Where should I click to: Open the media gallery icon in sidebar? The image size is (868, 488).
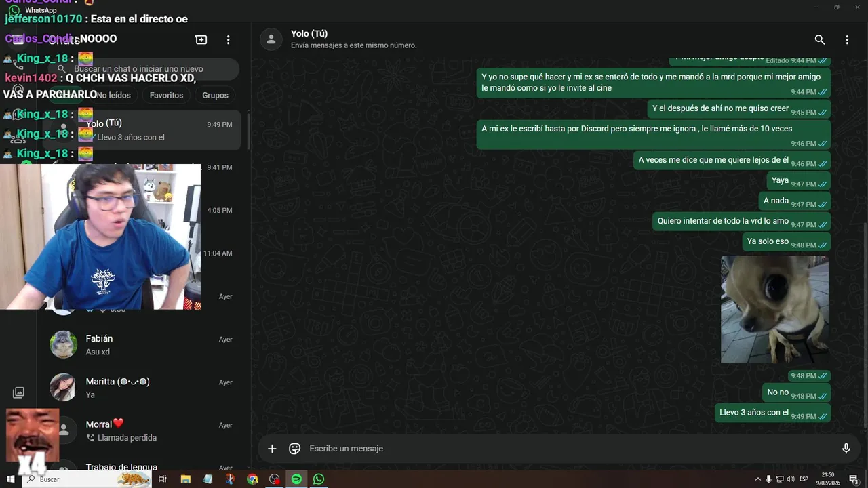18,392
